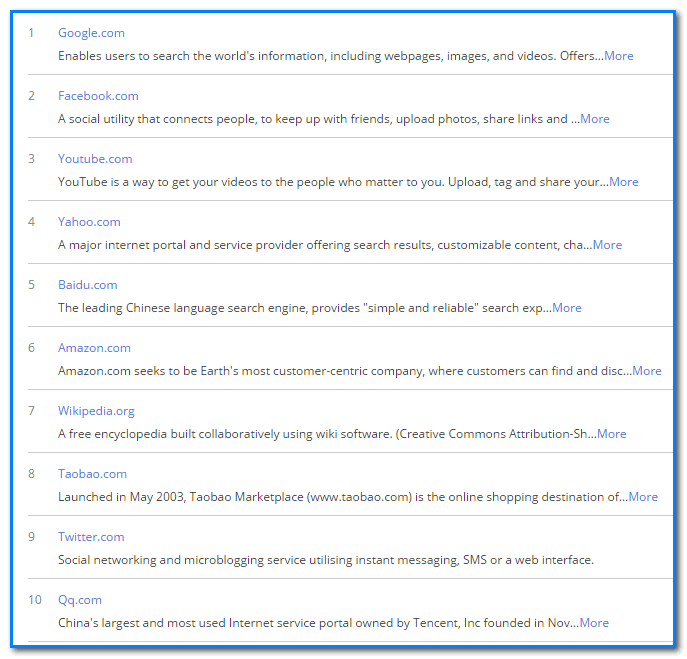This screenshot has height=659, width=687.
Task: Click the rank number 8 beside Taobao.com
Action: pos(31,474)
